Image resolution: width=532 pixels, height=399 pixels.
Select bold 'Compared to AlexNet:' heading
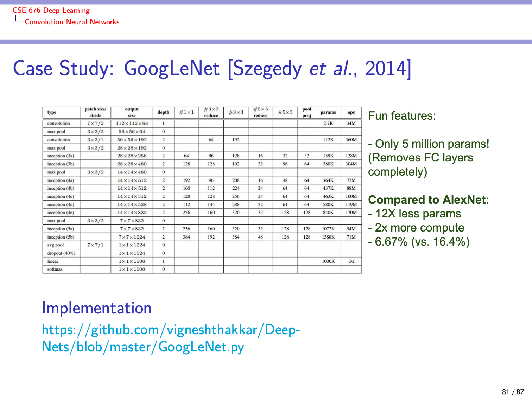click(429, 200)
